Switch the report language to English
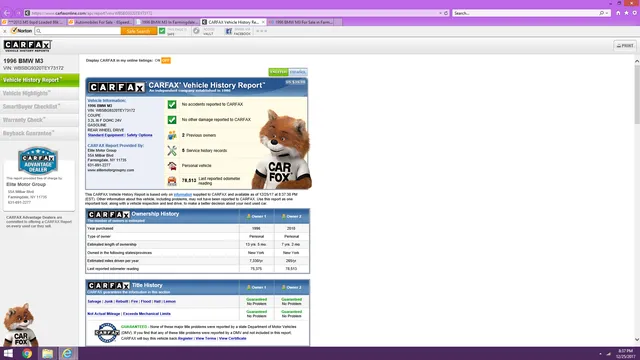The image size is (640, 360). 278,72
